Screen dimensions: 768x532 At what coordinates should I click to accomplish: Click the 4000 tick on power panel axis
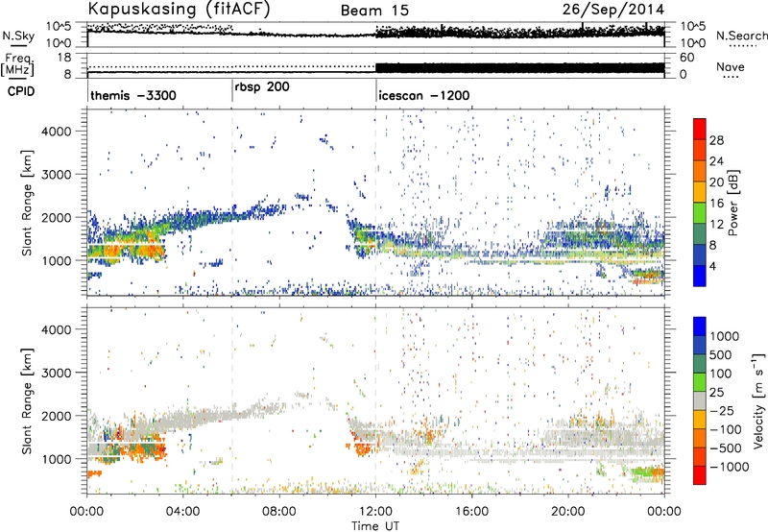tap(56, 132)
